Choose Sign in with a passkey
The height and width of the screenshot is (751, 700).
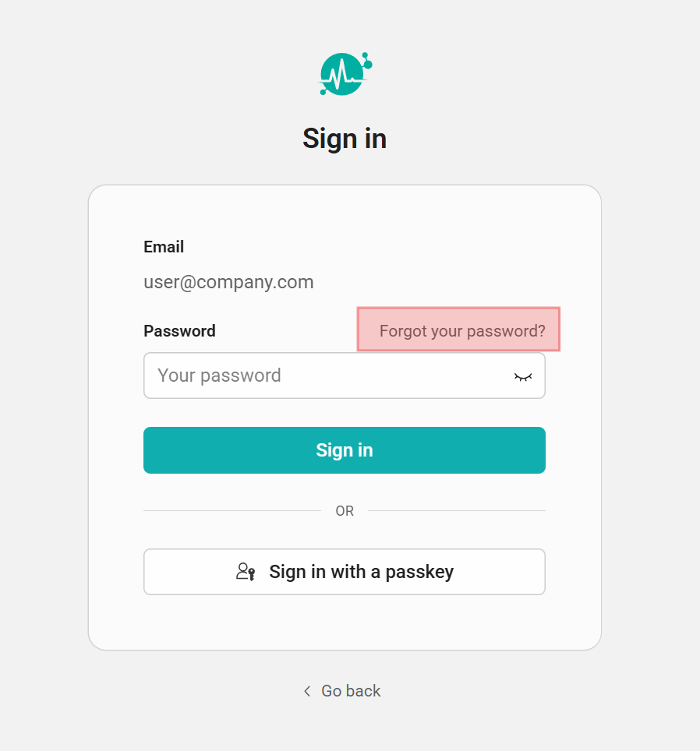pyautogui.click(x=345, y=572)
